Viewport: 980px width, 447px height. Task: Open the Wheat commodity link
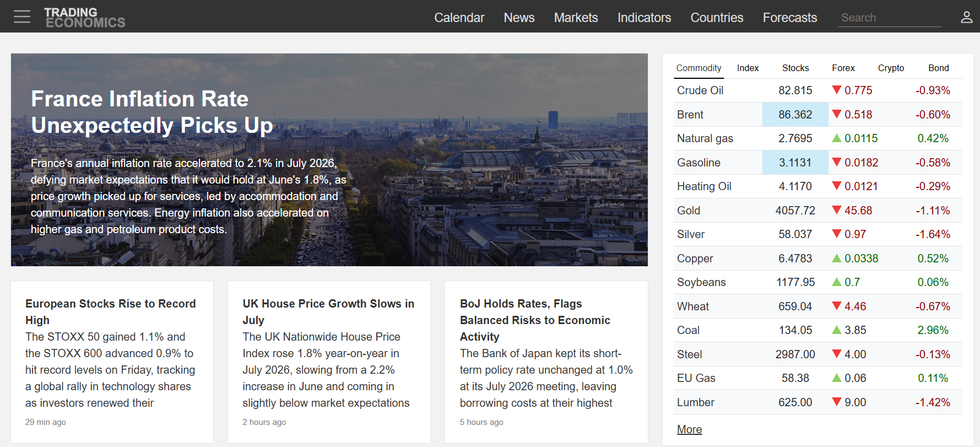693,306
